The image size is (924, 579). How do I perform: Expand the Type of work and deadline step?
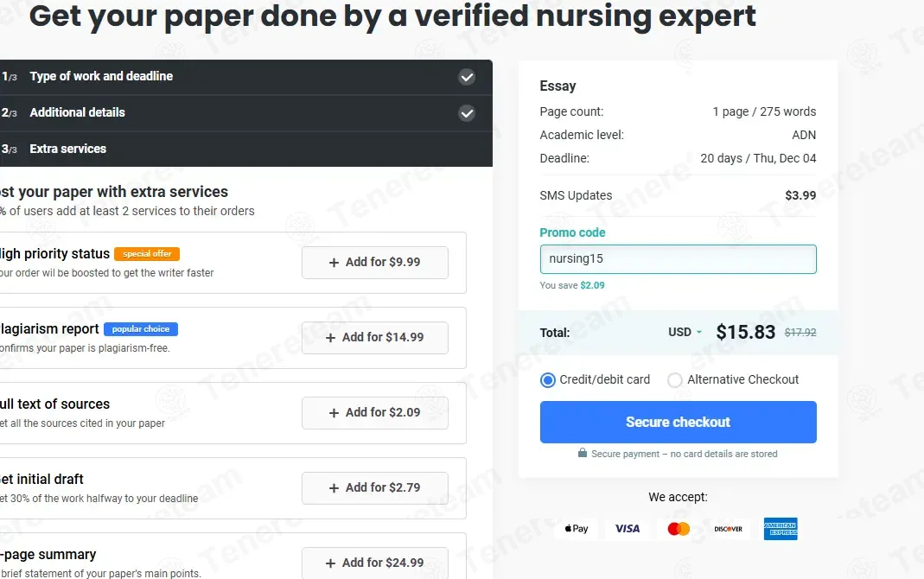click(101, 77)
